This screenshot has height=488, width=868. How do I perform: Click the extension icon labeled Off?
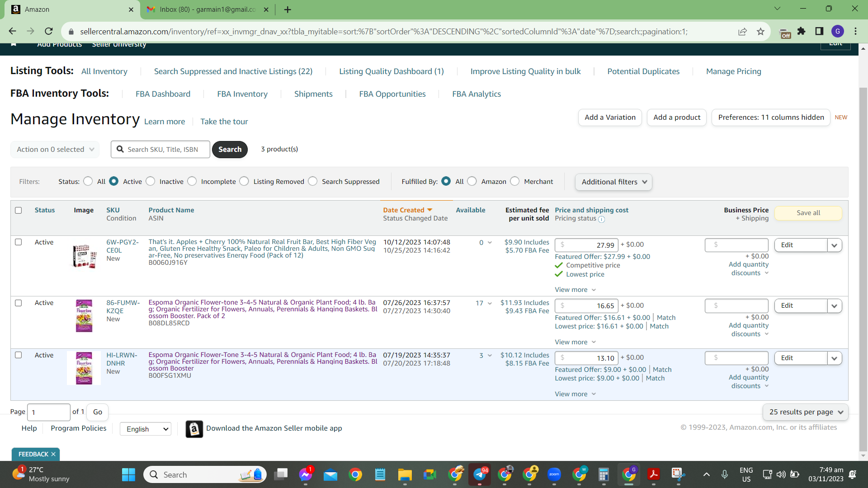pos(785,33)
